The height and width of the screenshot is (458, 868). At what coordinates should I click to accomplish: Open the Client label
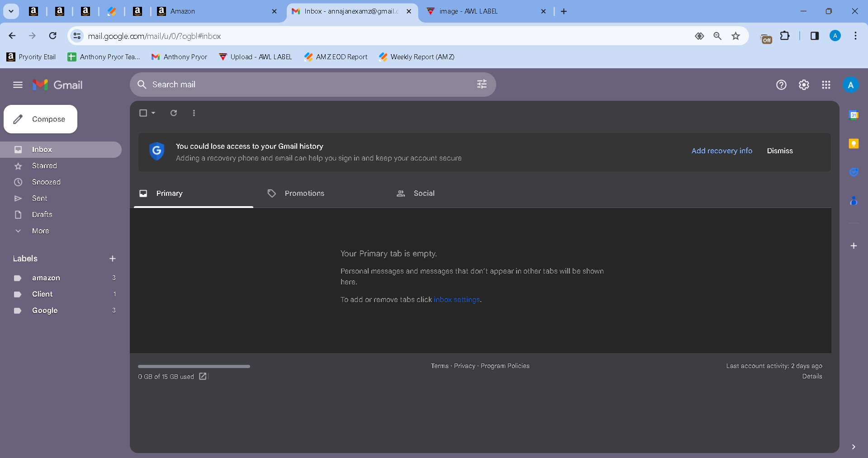61,294
